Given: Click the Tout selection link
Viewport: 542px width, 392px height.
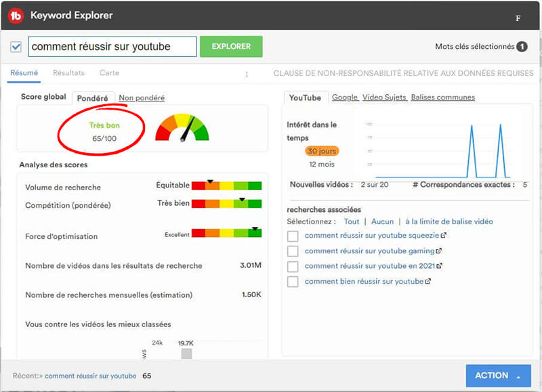Looking at the screenshot, I should pos(351,222).
